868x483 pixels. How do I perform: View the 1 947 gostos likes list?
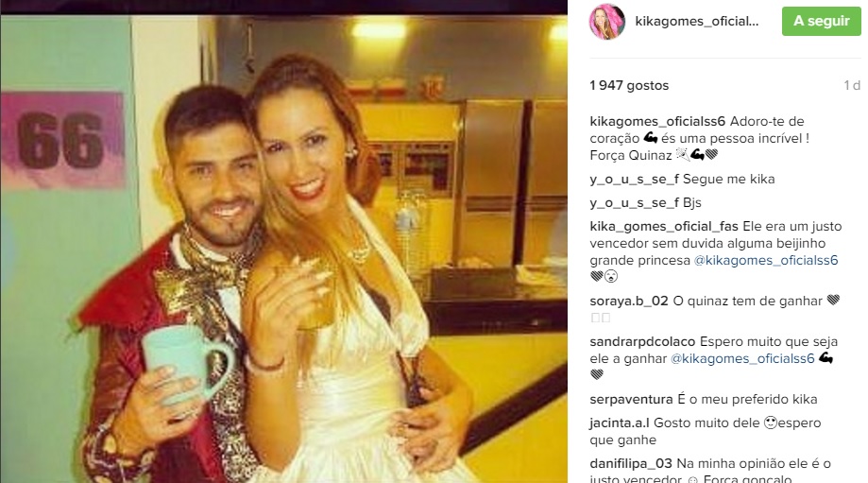coord(629,85)
